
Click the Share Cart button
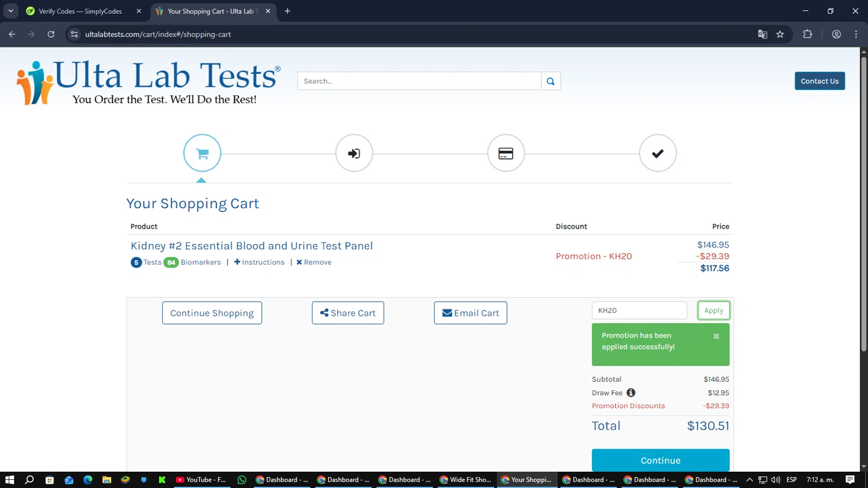pyautogui.click(x=348, y=313)
